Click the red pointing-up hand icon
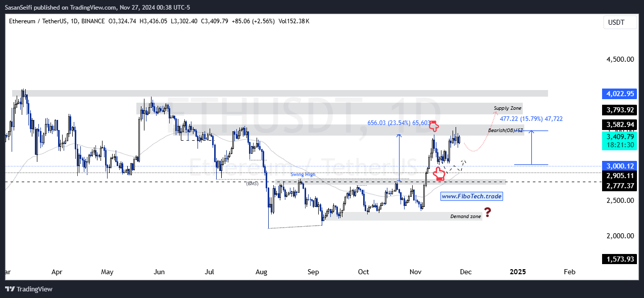The width and height of the screenshot is (644, 298). pyautogui.click(x=439, y=174)
